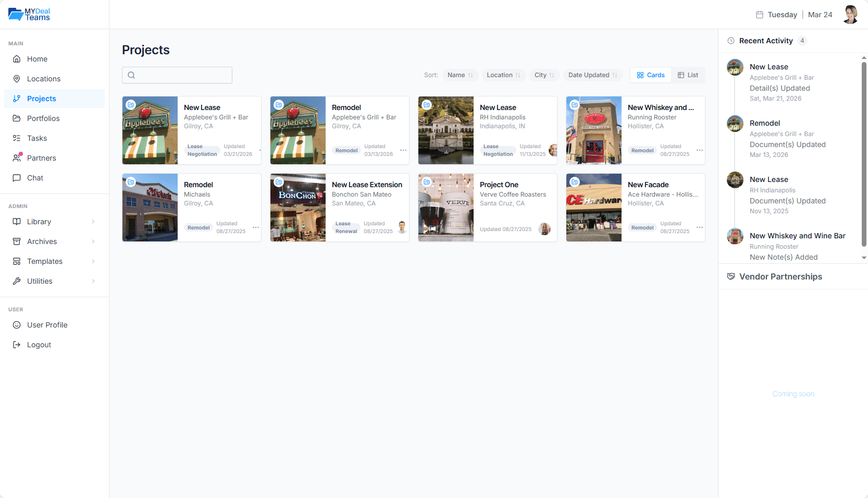Click the Recent Activity scrollbar thumb
868x498 pixels.
pos(864,154)
